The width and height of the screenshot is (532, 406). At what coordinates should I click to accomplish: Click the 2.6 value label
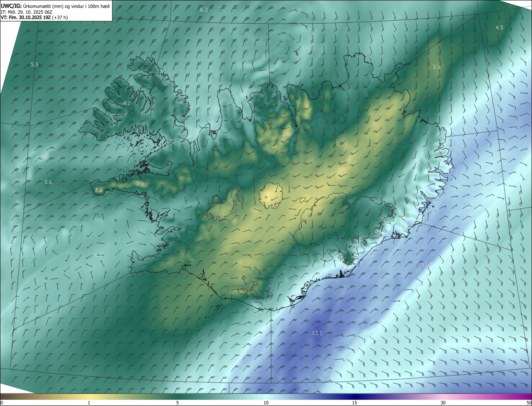[99, 190]
